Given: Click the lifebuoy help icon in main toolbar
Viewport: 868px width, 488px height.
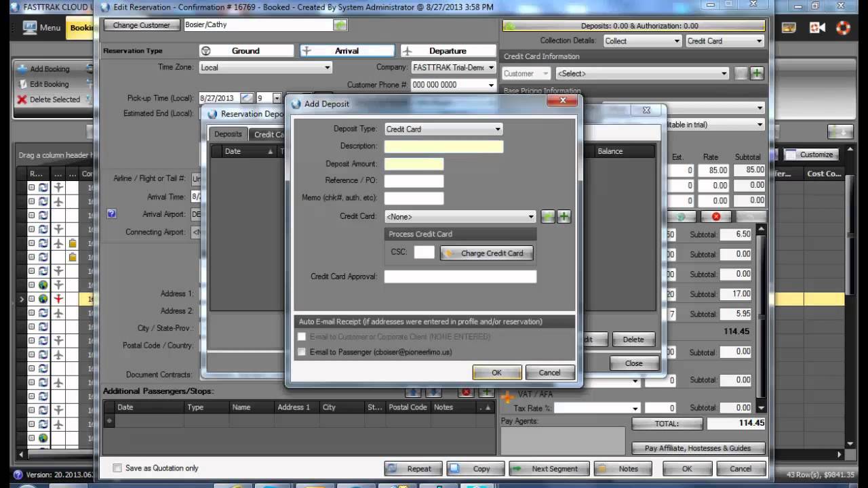Looking at the screenshot, I should pyautogui.click(x=842, y=28).
